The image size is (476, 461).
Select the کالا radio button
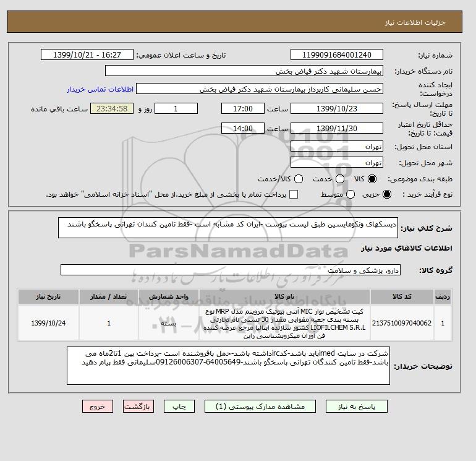(x=372, y=179)
